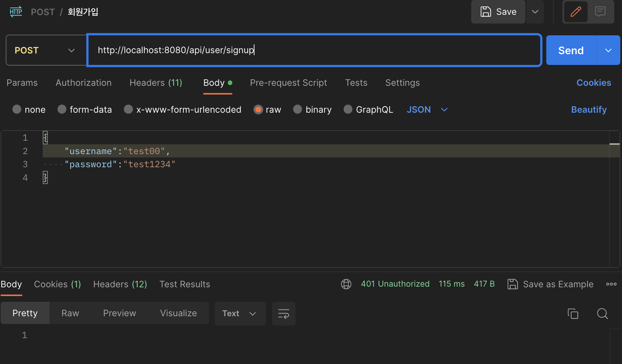Open the Pre-request Script tab

[x=288, y=83]
